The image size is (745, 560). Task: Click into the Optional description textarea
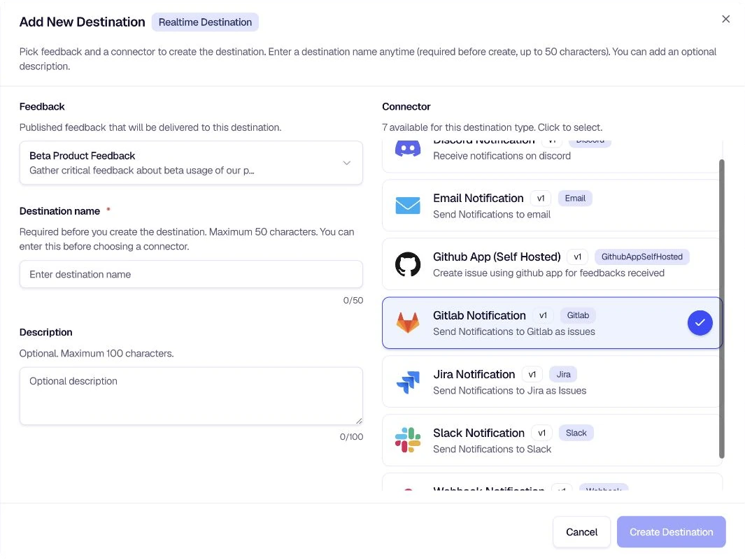coord(191,396)
